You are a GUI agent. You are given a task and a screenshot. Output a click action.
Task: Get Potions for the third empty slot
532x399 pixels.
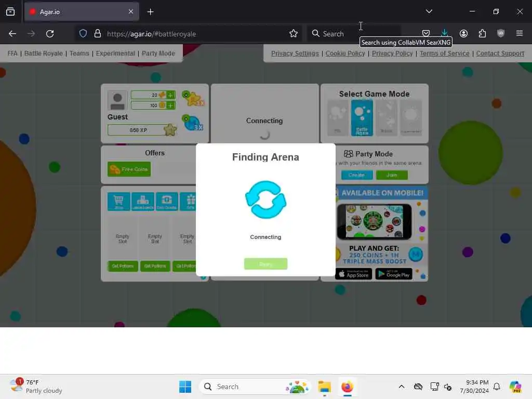(x=184, y=266)
